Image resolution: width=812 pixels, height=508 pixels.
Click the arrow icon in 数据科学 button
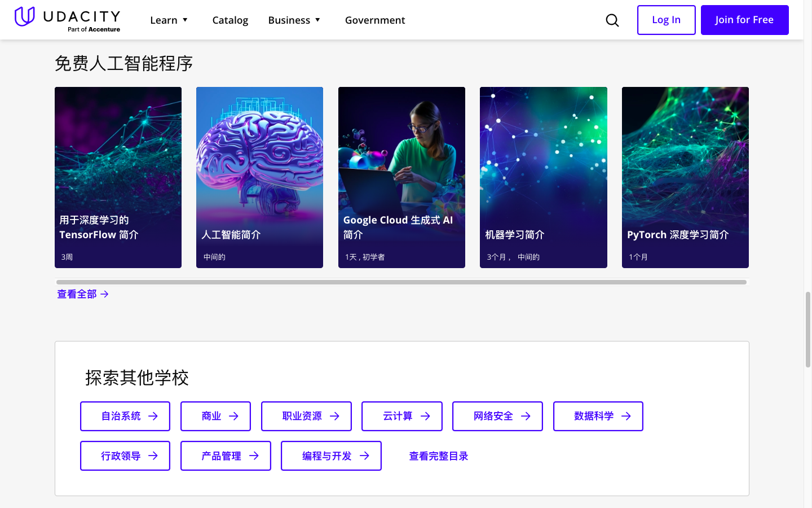click(x=626, y=416)
